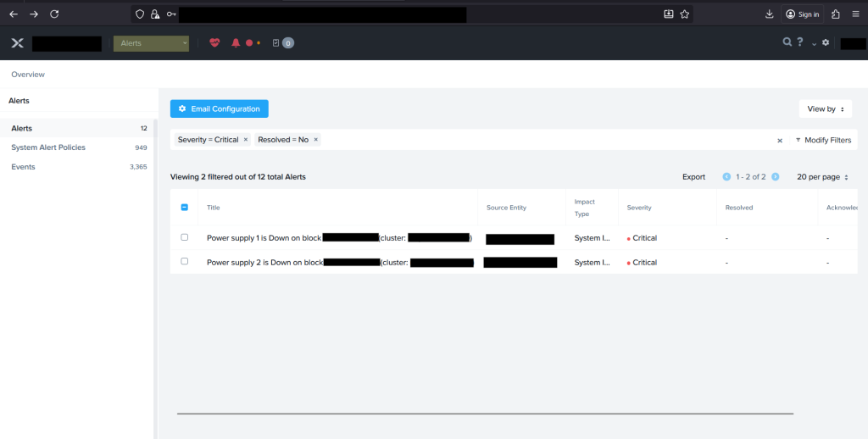Click the Export link
Image resolution: width=868 pixels, height=439 pixels.
[693, 176]
